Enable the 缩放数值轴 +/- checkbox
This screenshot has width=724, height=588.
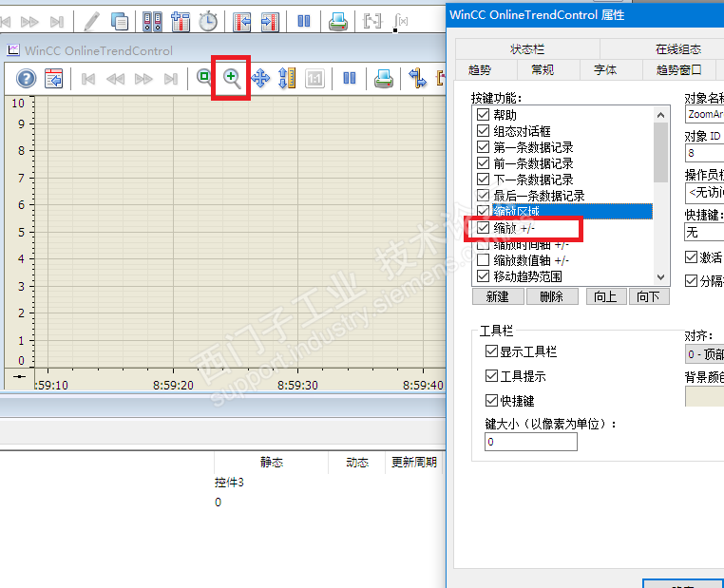tap(483, 260)
